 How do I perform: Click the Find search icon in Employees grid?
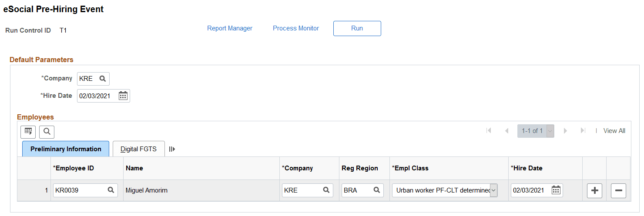click(47, 131)
